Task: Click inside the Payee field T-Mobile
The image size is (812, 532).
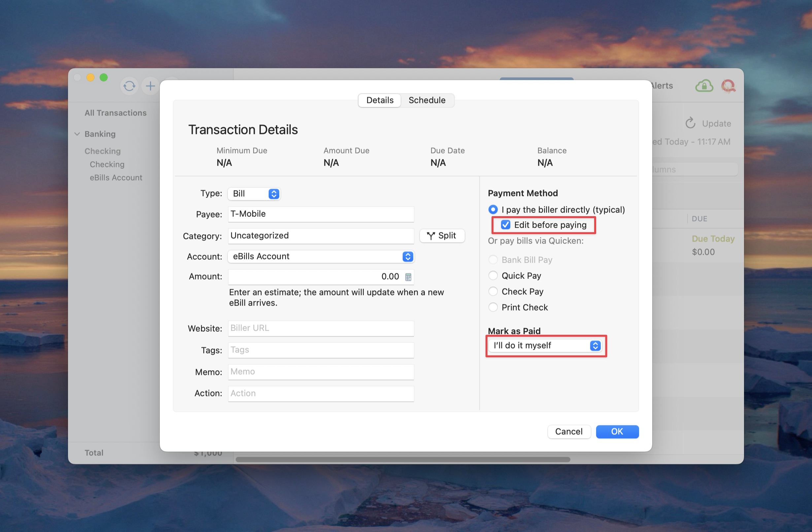Action: point(321,214)
